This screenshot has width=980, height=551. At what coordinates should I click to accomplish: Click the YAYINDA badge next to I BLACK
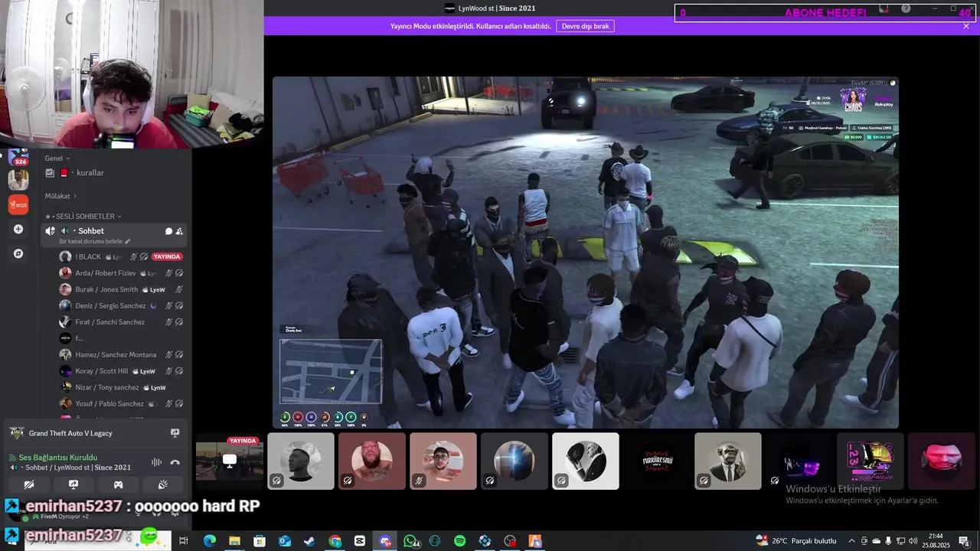(x=167, y=257)
